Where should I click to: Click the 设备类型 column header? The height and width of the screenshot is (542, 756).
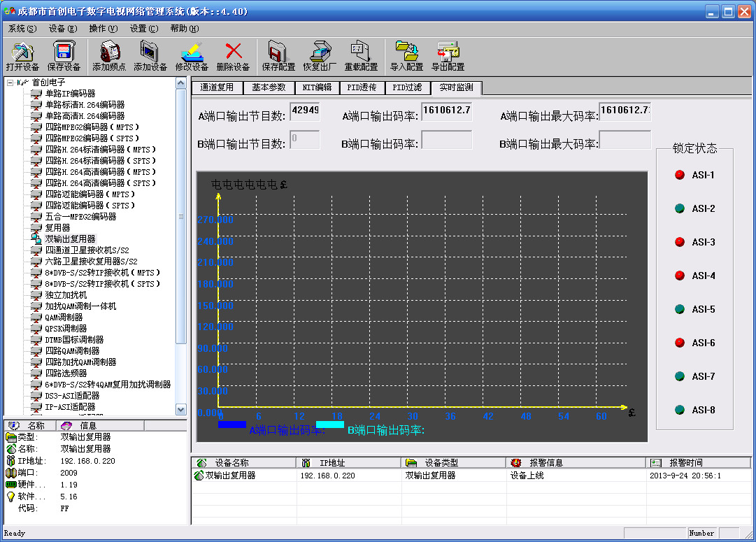(x=454, y=463)
